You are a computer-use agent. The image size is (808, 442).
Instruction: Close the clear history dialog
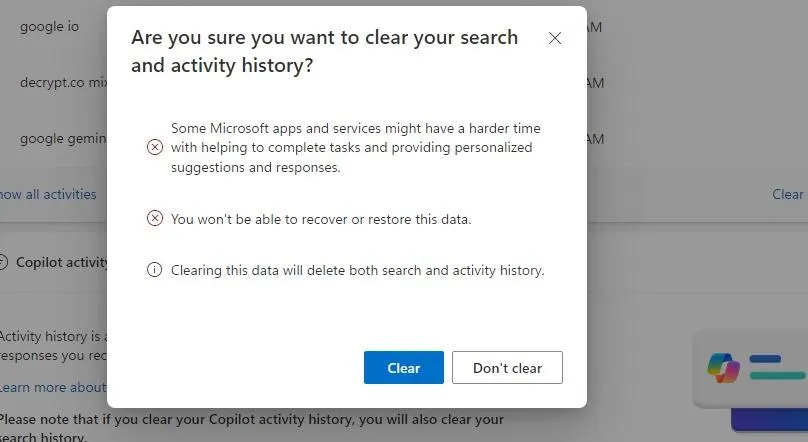point(555,38)
